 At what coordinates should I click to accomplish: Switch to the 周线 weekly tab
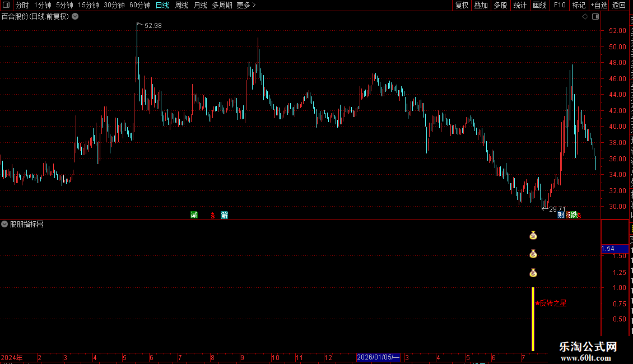click(x=181, y=5)
